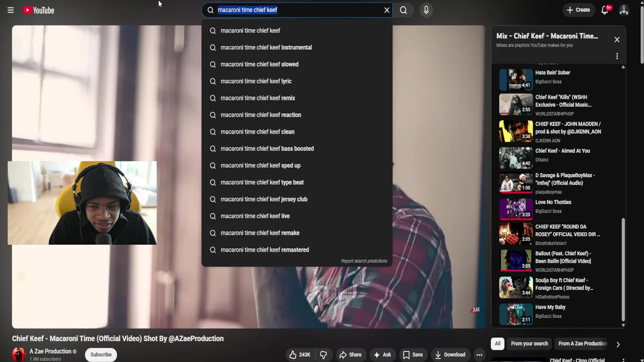644x362 pixels.
Task: Open A Zae Production channel avatar
Action: pyautogui.click(x=19, y=354)
